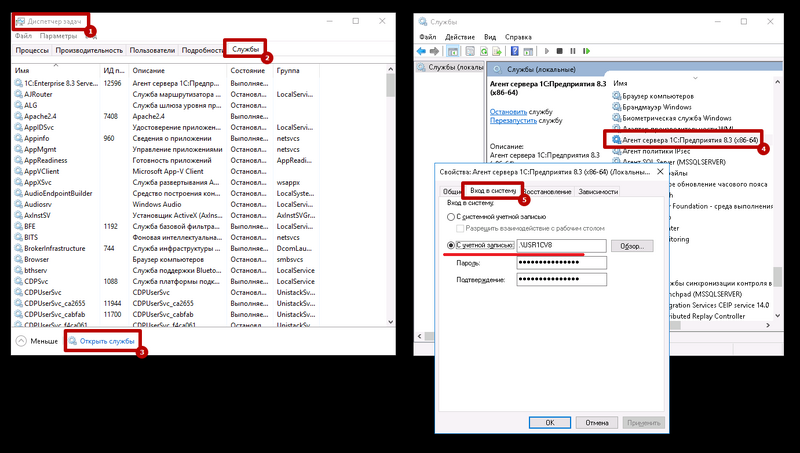The image size is (800, 453).
Task: Check 'Разрешить взаимодействие с рабочим столом'
Action: pos(460,229)
